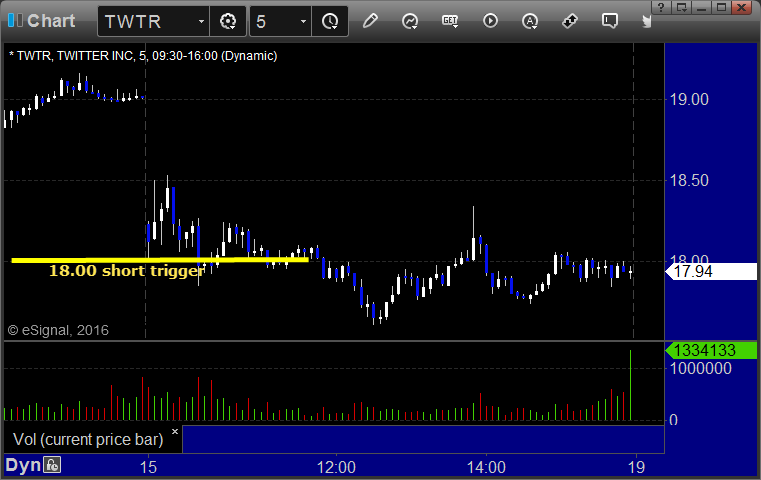Viewport: 761px width, 480px height.
Task: Click the Chart title label
Action: (x=51, y=21)
